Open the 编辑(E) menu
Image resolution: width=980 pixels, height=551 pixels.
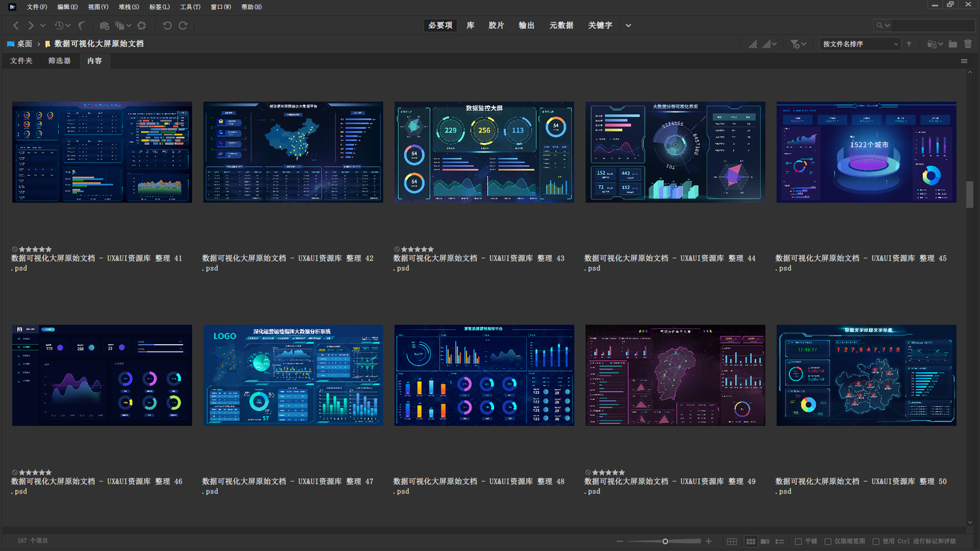(67, 7)
